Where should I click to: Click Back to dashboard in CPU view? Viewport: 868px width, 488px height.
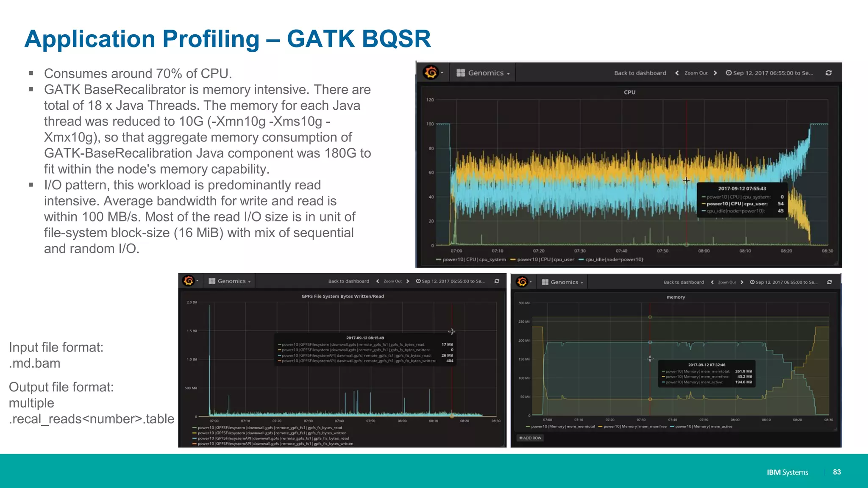tap(640, 73)
